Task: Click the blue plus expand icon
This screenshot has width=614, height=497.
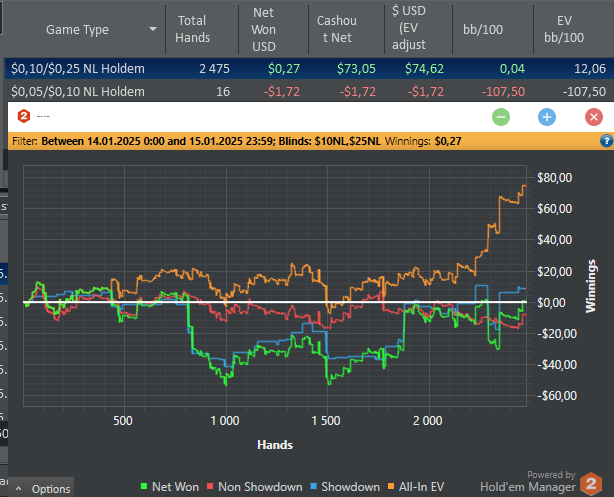Action: [x=547, y=117]
